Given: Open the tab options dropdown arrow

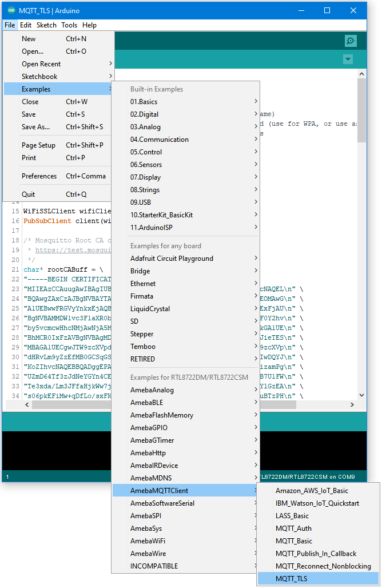Looking at the screenshot, I should pyautogui.click(x=348, y=59).
